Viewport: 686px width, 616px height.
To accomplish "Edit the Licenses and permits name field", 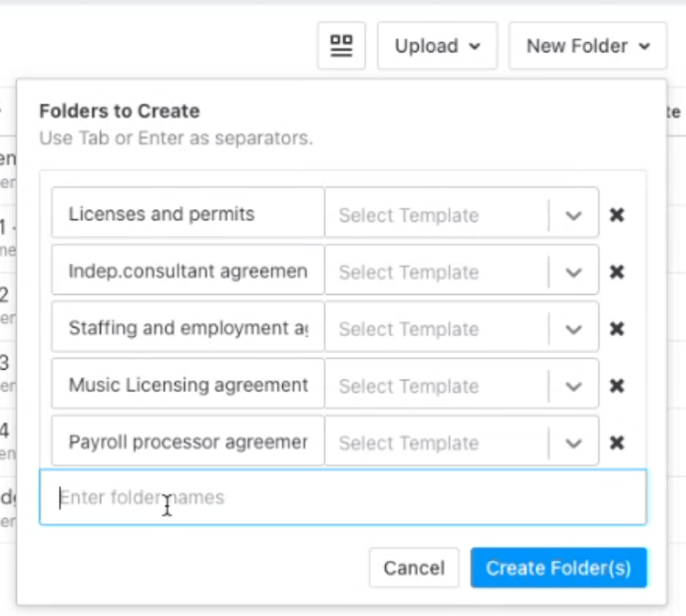I will pyautogui.click(x=187, y=214).
